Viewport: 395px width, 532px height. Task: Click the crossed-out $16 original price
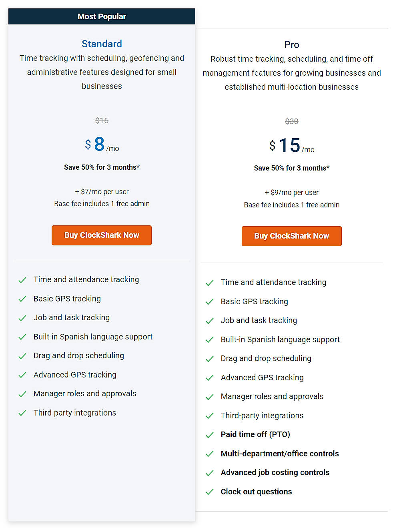click(x=102, y=120)
